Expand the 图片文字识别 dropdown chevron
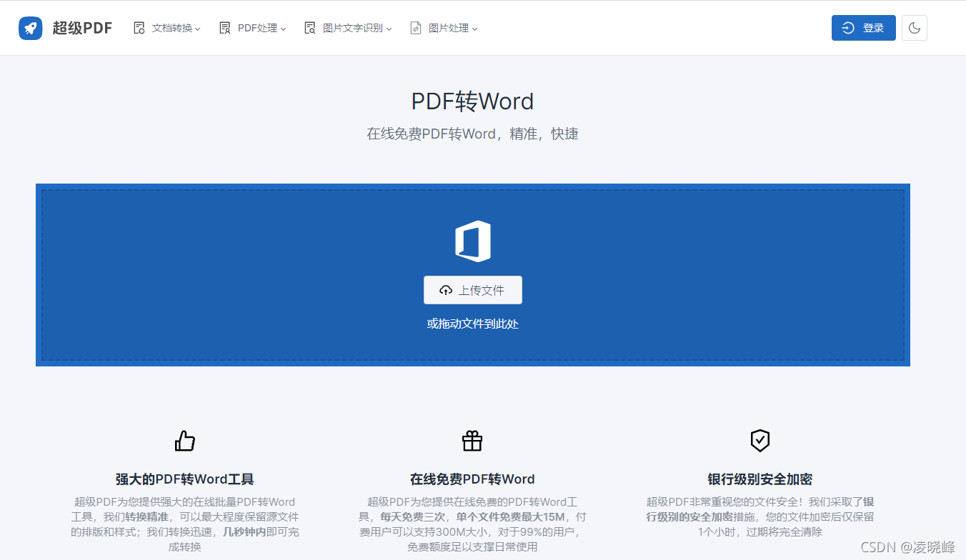966x560 pixels. pyautogui.click(x=389, y=29)
